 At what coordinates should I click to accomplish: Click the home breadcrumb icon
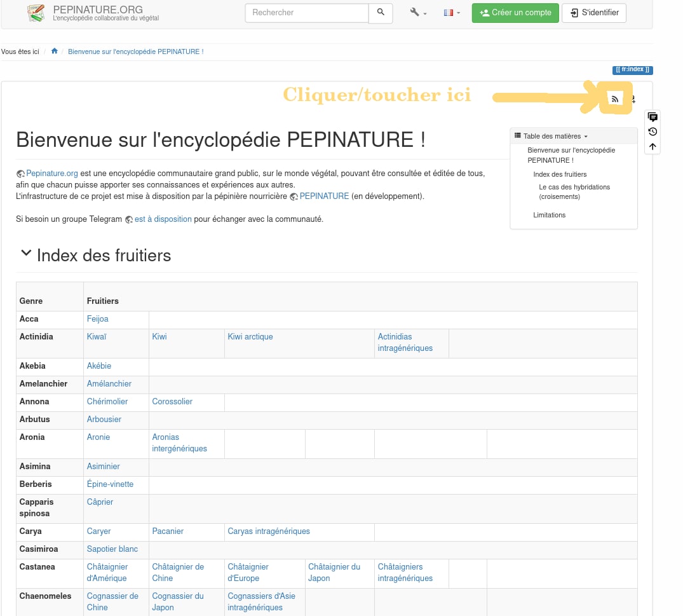click(55, 51)
